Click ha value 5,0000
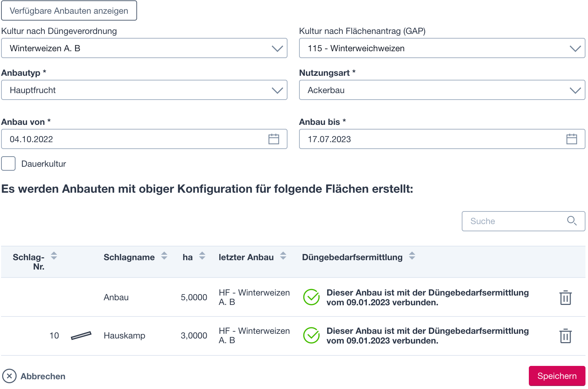The width and height of the screenshot is (588, 389). coord(194,297)
